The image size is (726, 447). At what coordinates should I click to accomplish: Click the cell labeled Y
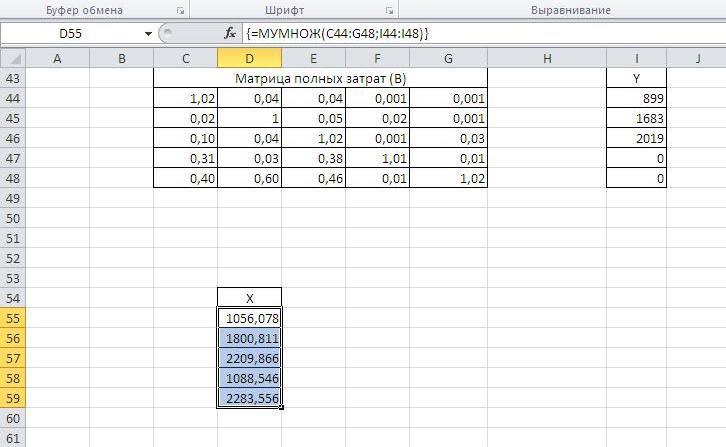coord(636,78)
